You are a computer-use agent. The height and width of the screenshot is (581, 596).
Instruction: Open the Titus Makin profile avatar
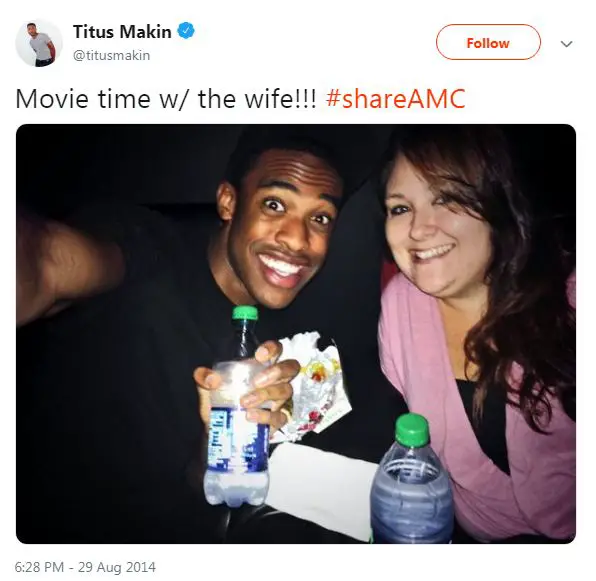point(39,43)
